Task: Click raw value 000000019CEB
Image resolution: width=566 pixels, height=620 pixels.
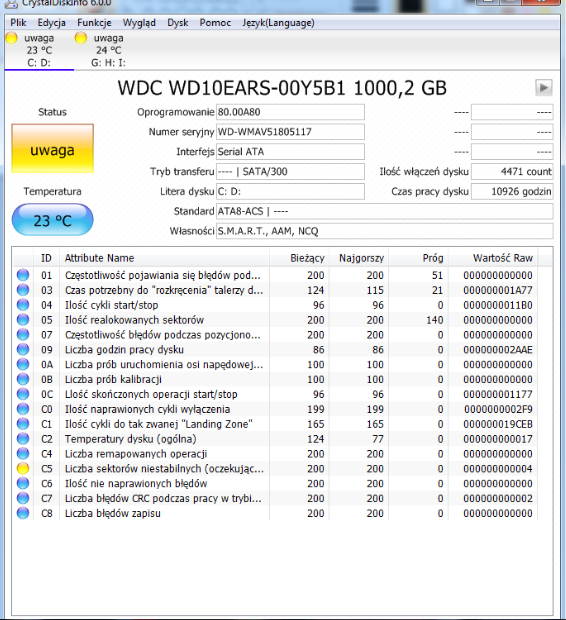Action: pyautogui.click(x=498, y=424)
